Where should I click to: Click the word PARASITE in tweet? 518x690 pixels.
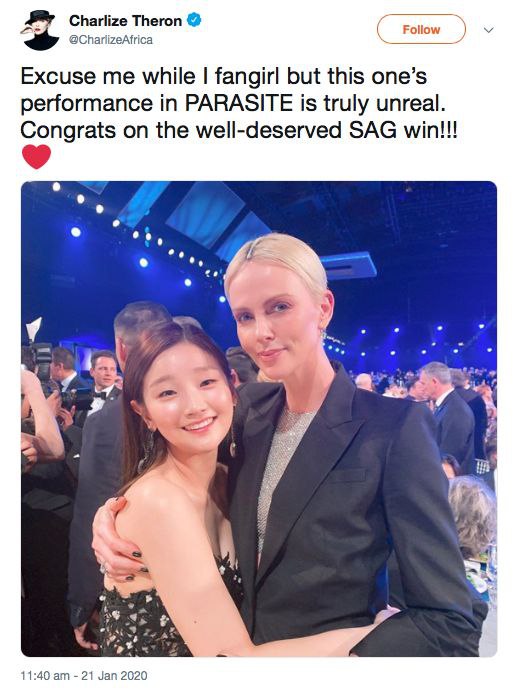tap(239, 103)
